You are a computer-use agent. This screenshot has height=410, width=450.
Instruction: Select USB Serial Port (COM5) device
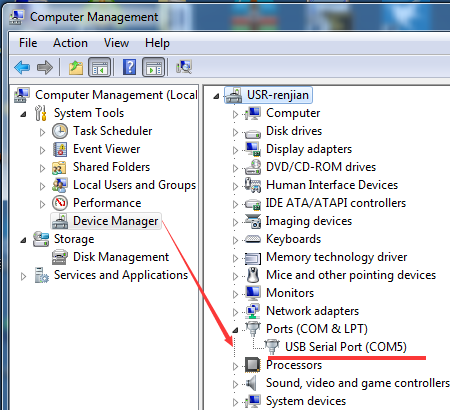pos(346,347)
